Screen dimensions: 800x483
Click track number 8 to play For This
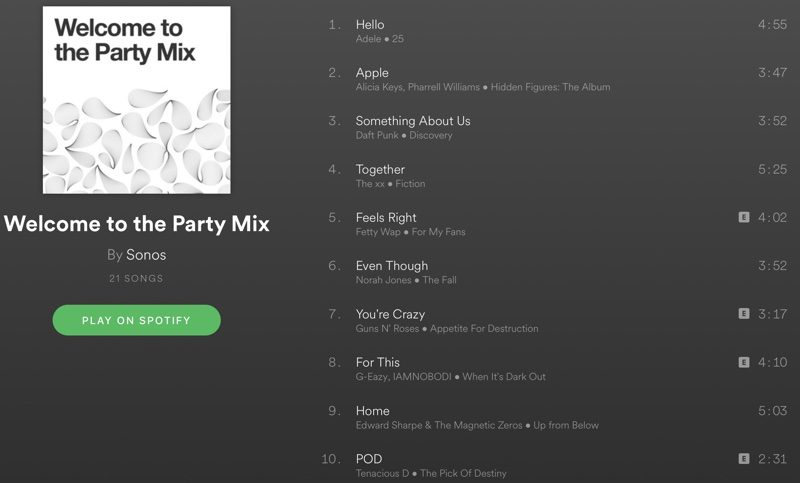335,362
